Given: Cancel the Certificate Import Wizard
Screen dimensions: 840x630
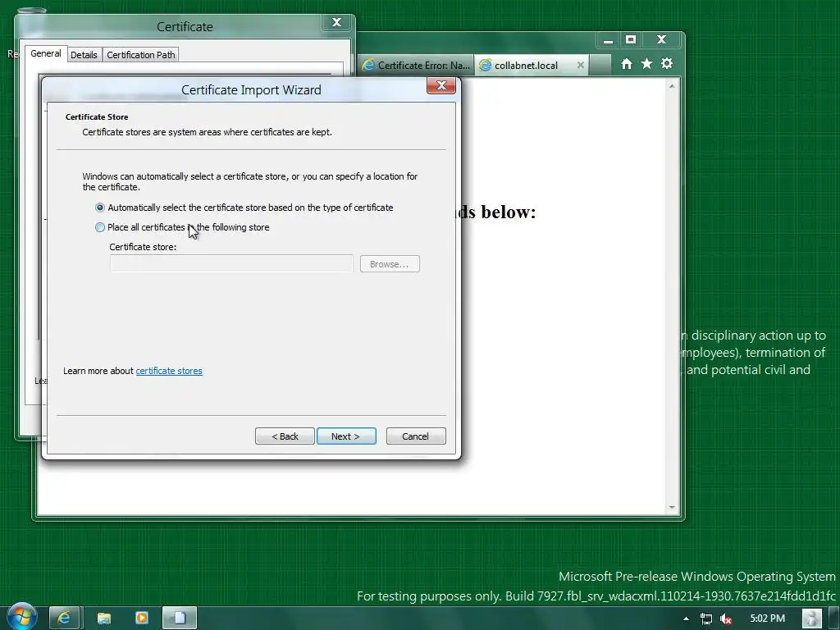Looking at the screenshot, I should point(416,436).
